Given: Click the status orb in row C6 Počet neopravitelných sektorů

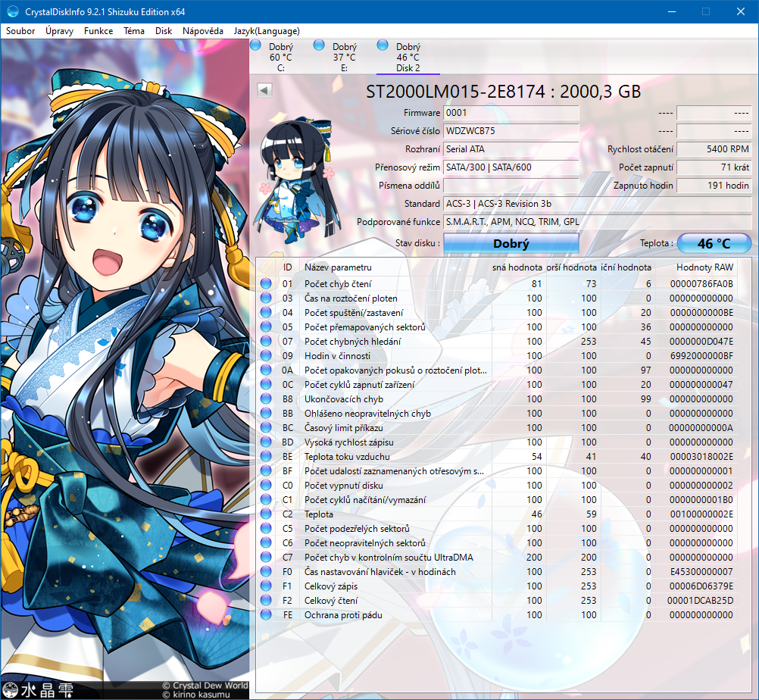Looking at the screenshot, I should pos(266,542).
